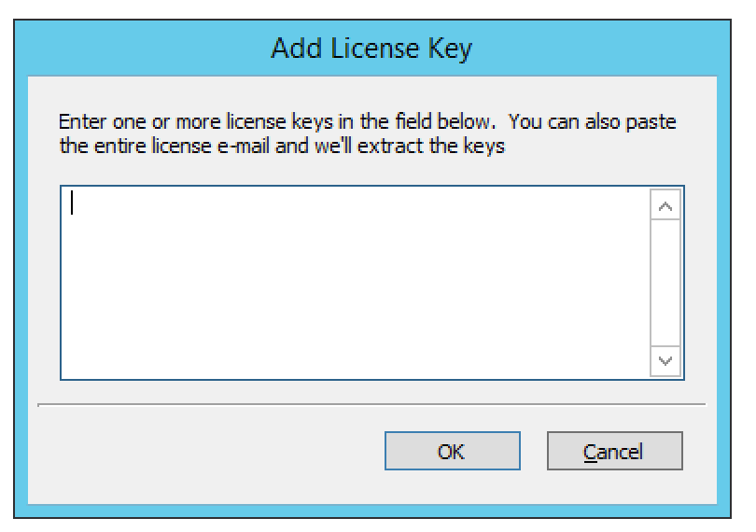The image size is (756, 532).
Task: Place cursor at start of license text box
Action: click(72, 203)
